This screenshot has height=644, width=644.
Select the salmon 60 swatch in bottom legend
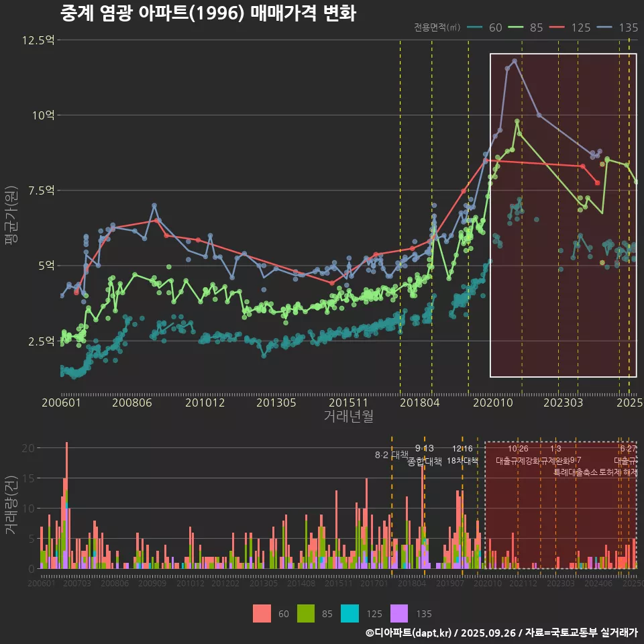coord(262,613)
